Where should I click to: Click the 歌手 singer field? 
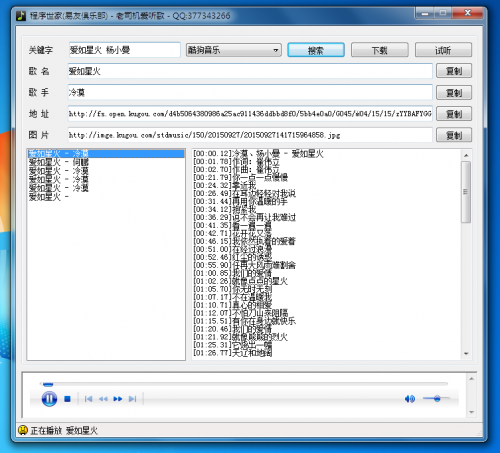[x=250, y=92]
